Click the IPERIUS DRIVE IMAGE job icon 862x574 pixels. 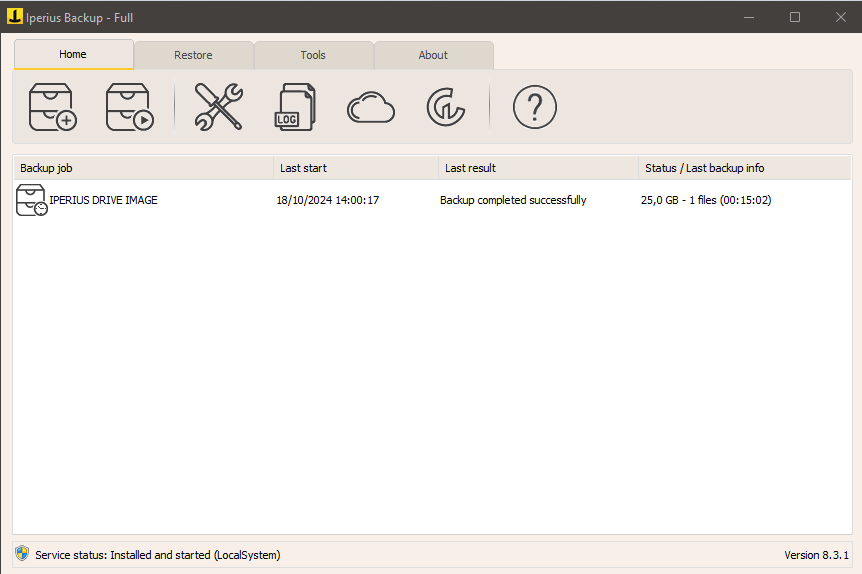pos(31,200)
